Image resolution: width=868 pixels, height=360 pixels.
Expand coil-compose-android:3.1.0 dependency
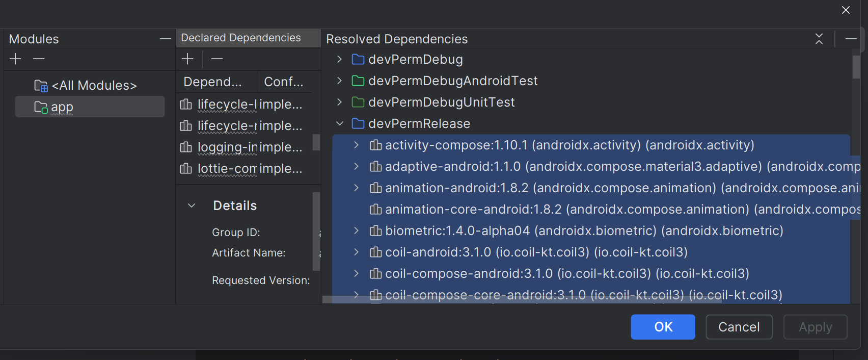pyautogui.click(x=357, y=273)
